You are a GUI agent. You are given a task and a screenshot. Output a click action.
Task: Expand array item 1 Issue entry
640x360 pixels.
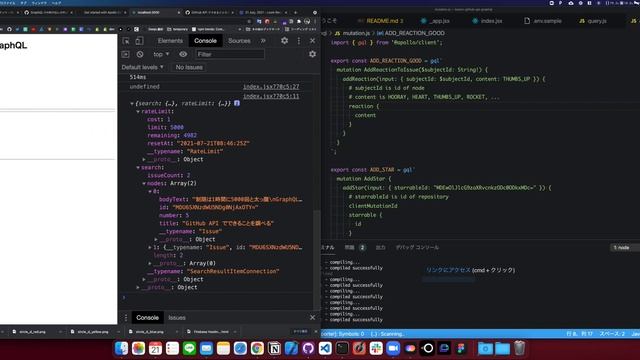150,247
